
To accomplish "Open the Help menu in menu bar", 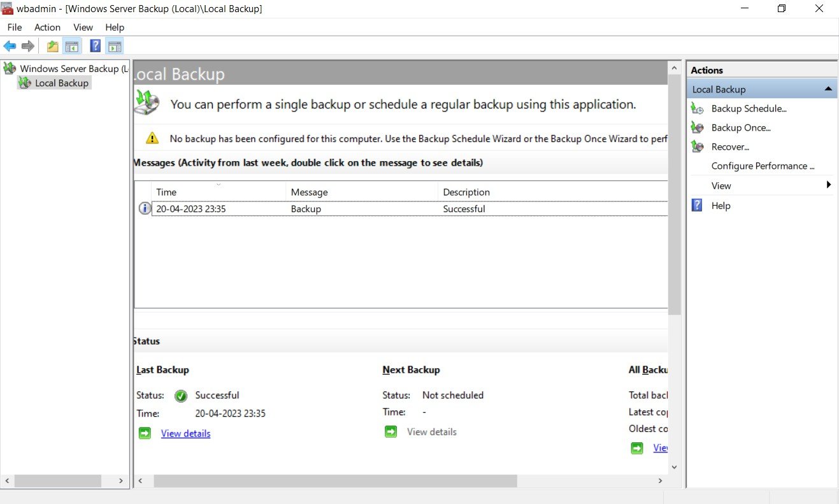I will coord(115,27).
